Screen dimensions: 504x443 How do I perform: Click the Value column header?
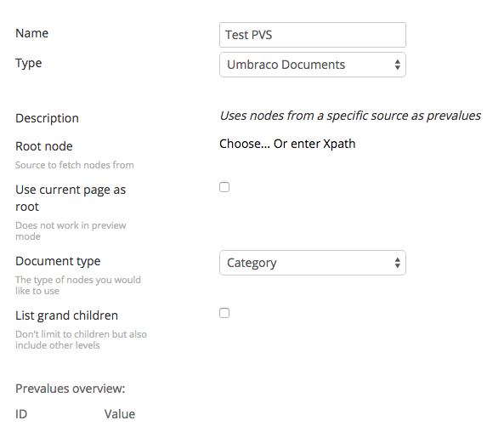pos(120,414)
